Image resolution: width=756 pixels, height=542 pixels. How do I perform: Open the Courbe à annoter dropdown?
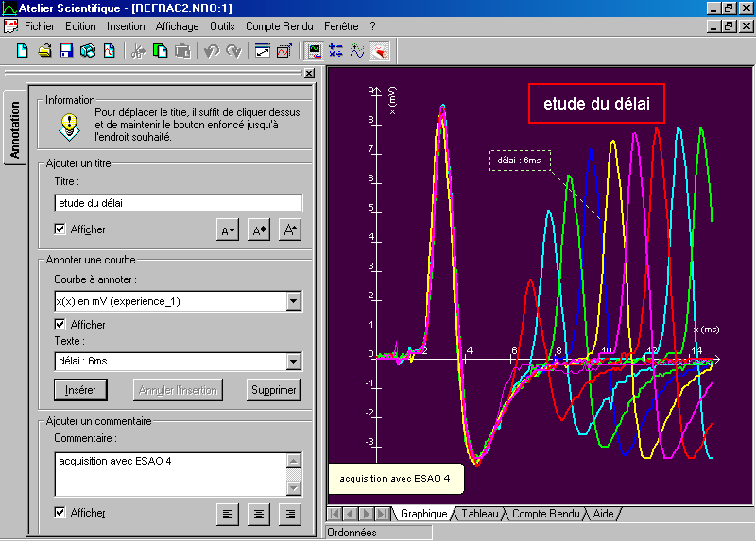click(294, 301)
